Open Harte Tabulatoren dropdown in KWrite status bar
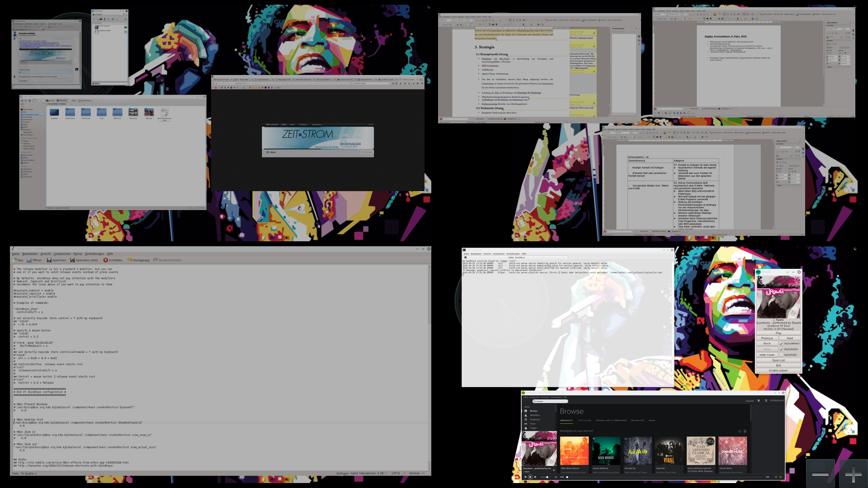868x488 pixels. pyautogui.click(x=369, y=473)
